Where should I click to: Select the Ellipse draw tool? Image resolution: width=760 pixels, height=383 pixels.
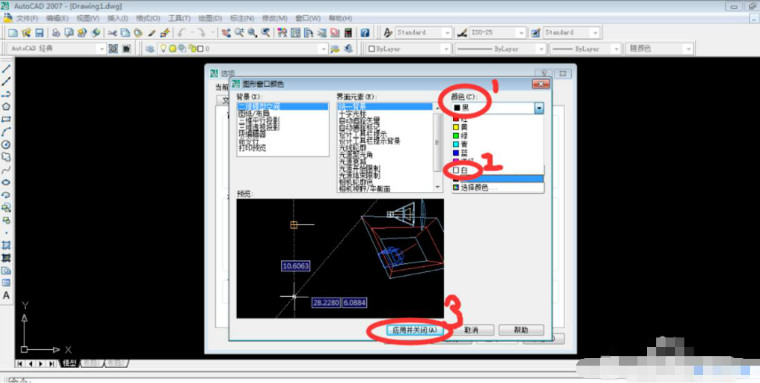pyautogui.click(x=6, y=182)
